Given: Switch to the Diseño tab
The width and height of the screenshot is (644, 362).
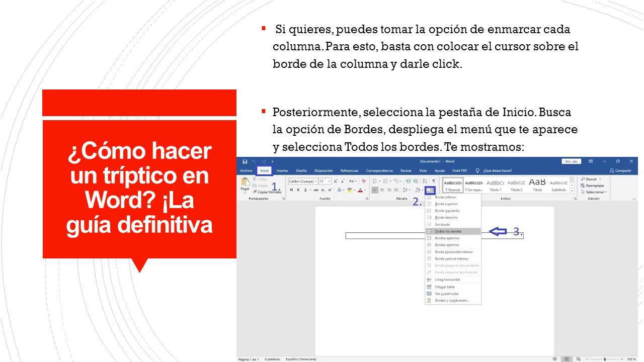Looking at the screenshot, I should [301, 171].
